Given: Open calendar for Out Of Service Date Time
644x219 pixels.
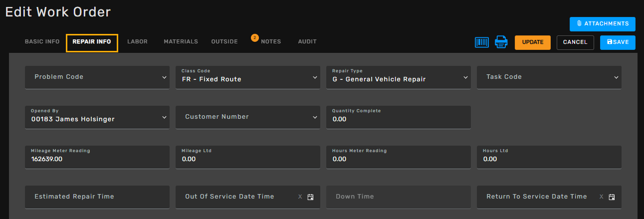Looking at the screenshot, I should pyautogui.click(x=310, y=197).
